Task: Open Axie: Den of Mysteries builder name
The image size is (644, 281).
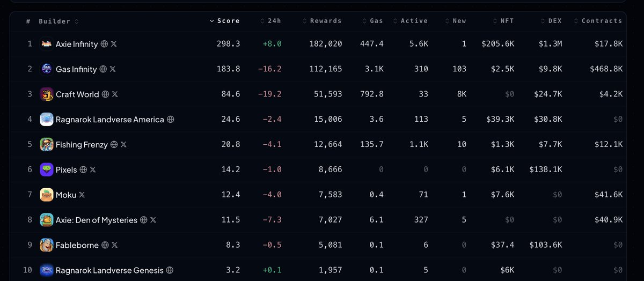Action: click(97, 220)
